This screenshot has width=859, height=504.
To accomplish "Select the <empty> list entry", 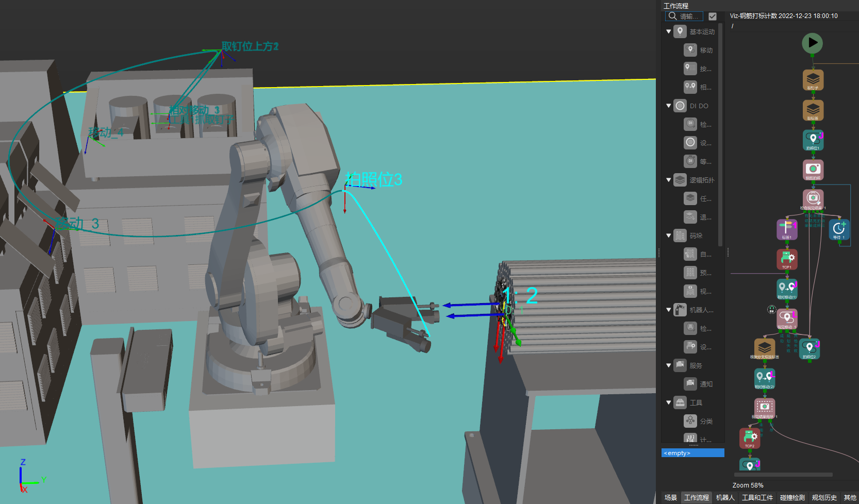I will [692, 453].
